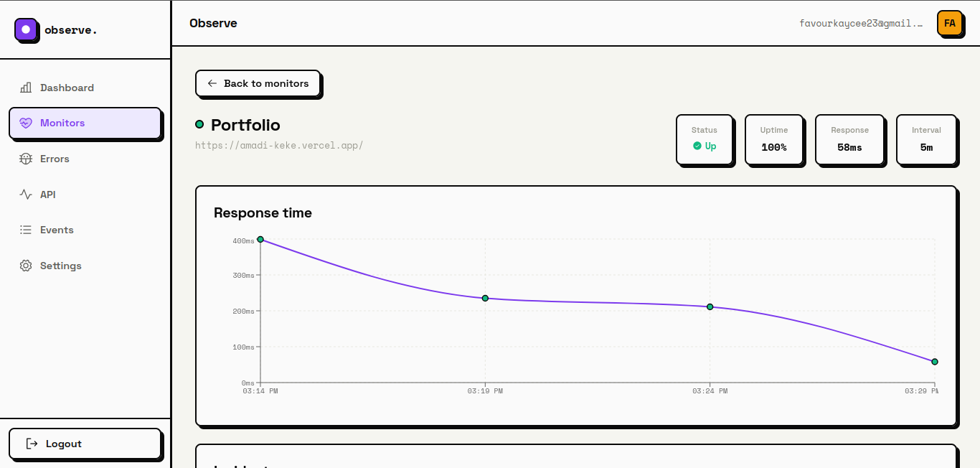Screen dimensions: 980x468
Task: Click the Logout arrow icon
Action: click(x=32, y=444)
